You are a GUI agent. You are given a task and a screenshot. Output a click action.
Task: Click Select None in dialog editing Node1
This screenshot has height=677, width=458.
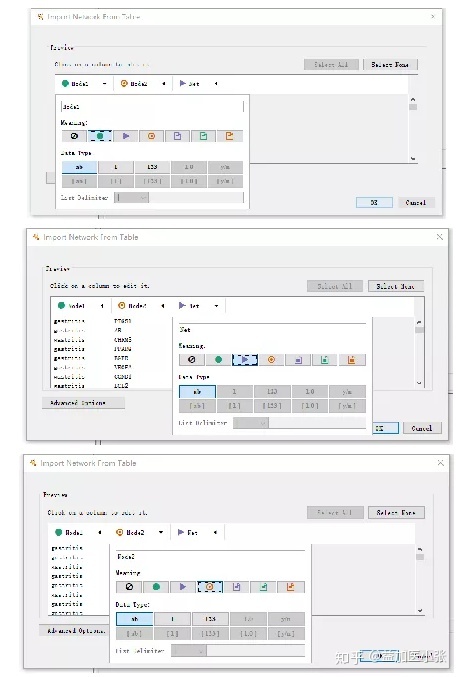(x=390, y=65)
